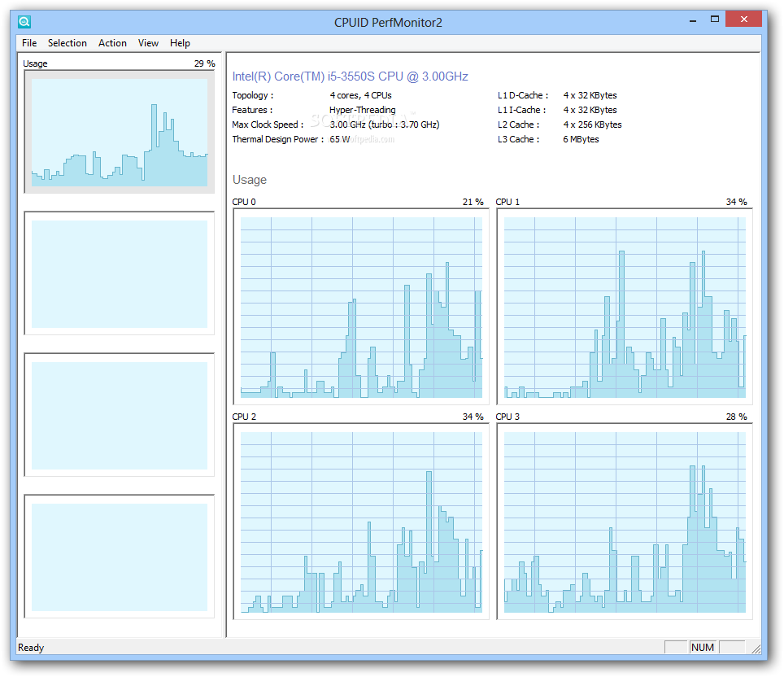Click the CPU 1 '34 %' usage value
The height and width of the screenshot is (677, 784).
click(737, 202)
